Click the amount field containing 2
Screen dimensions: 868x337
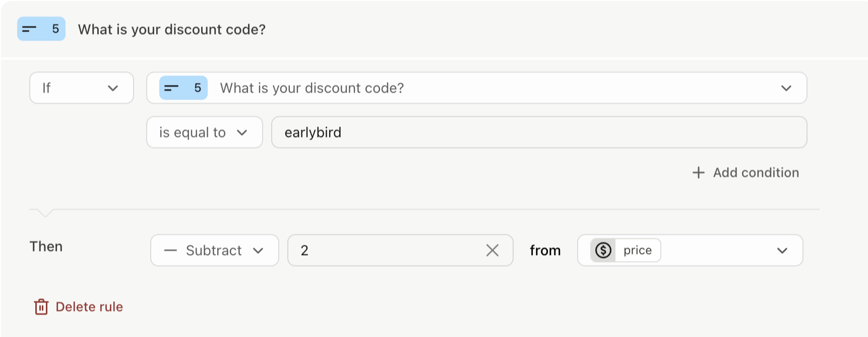click(400, 250)
